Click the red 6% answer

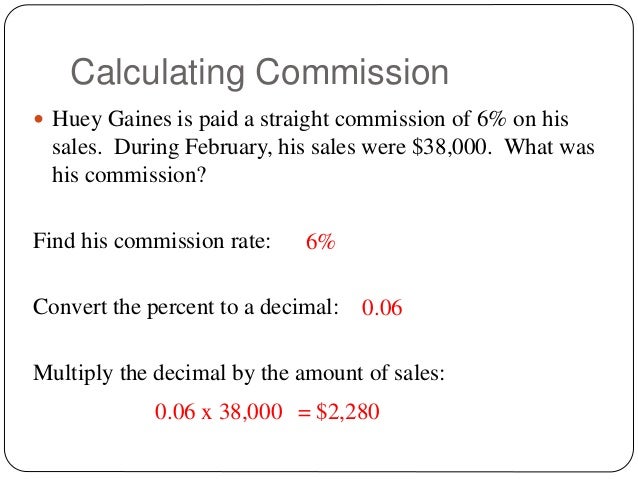click(321, 242)
